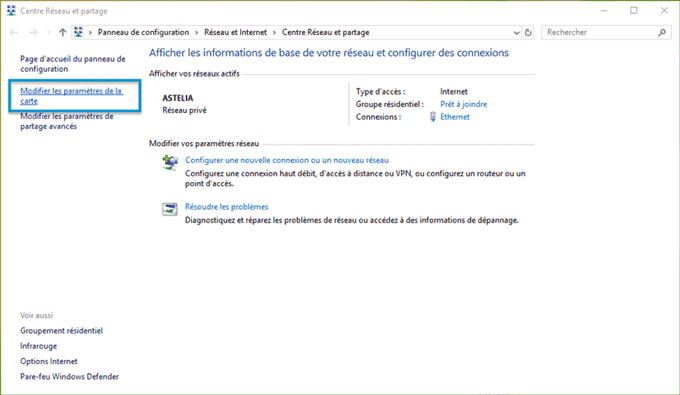Image resolution: width=680 pixels, height=395 pixels.
Task: Open Page d'accueil du panneau de configuration
Action: tap(73, 64)
